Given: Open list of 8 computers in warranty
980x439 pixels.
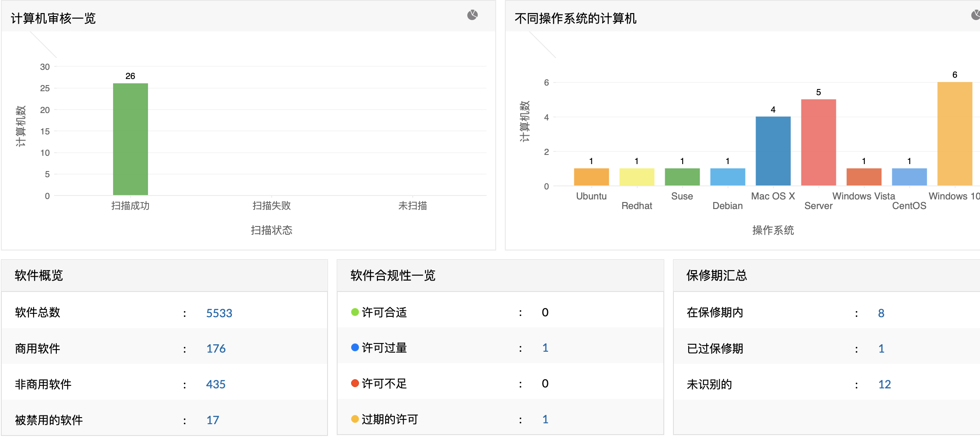Looking at the screenshot, I should (x=881, y=313).
